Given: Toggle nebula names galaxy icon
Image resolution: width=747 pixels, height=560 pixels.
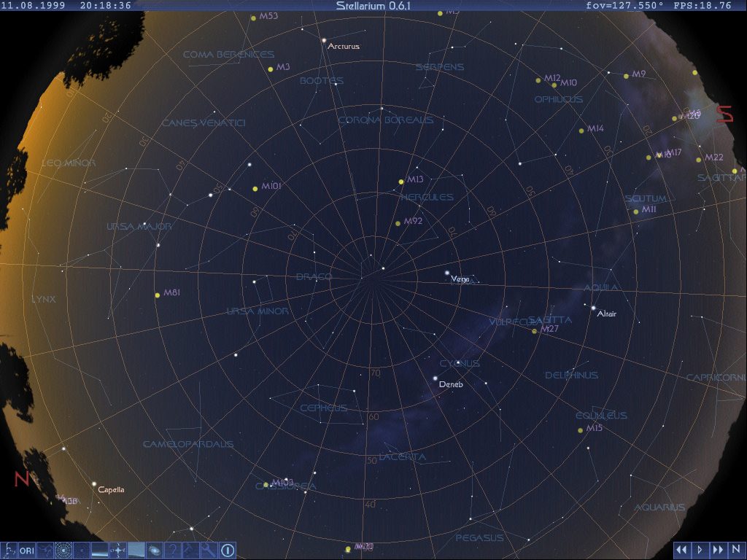Looking at the screenshot, I should pyautogui.click(x=155, y=551).
